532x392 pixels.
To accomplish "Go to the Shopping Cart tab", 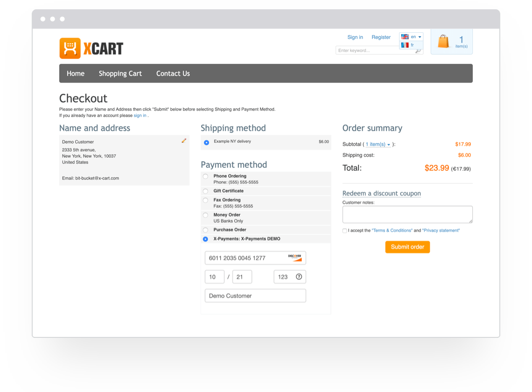I will (x=120, y=73).
